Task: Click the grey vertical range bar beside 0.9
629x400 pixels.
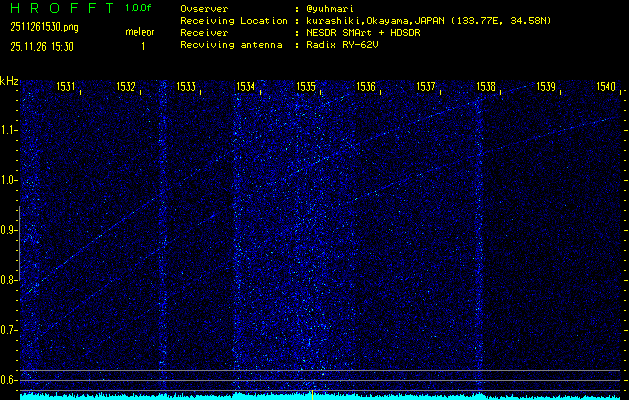Action: click(x=20, y=243)
